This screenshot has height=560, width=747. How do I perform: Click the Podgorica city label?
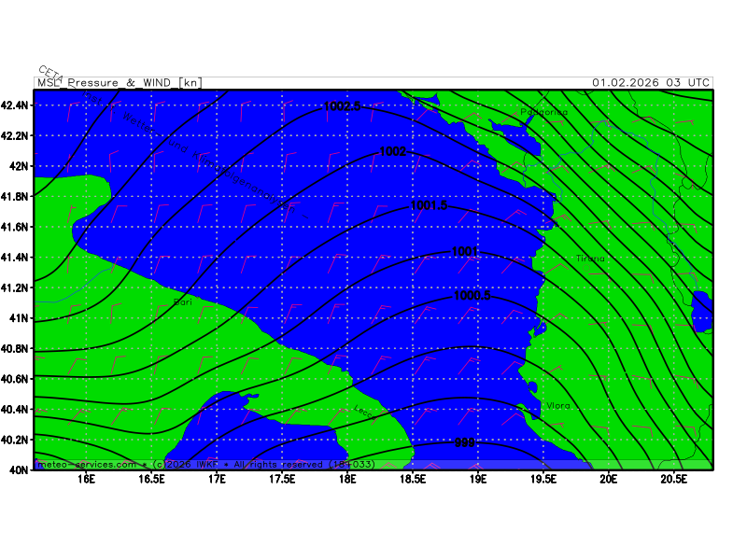click(543, 112)
